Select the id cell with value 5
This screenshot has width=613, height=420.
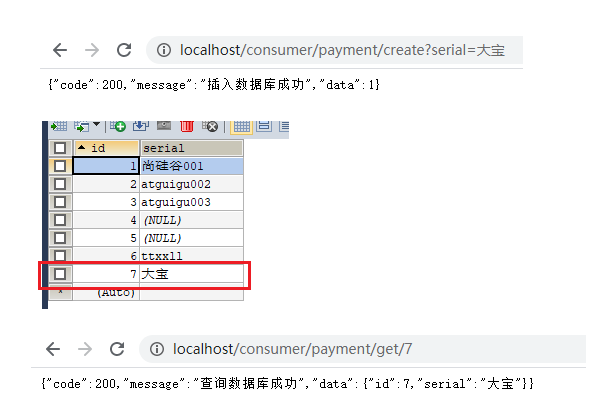click(x=106, y=238)
